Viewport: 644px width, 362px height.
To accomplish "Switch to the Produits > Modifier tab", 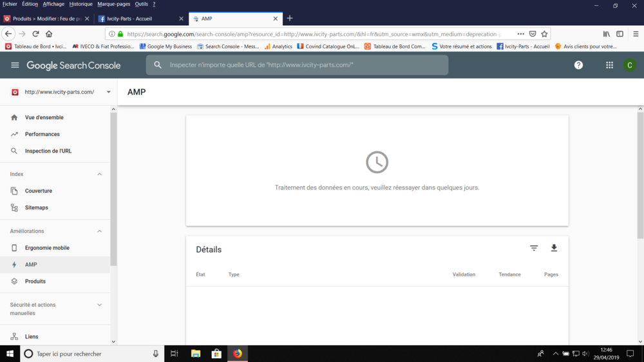I will coord(46,19).
